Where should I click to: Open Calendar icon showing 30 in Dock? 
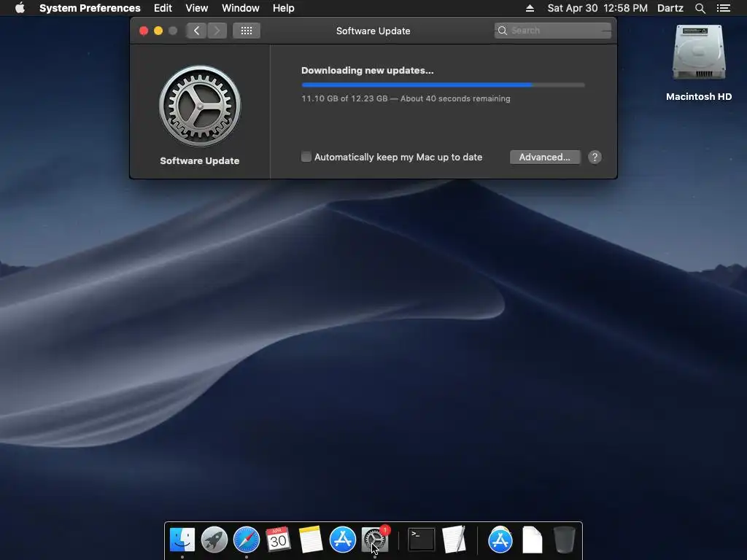pyautogui.click(x=278, y=540)
